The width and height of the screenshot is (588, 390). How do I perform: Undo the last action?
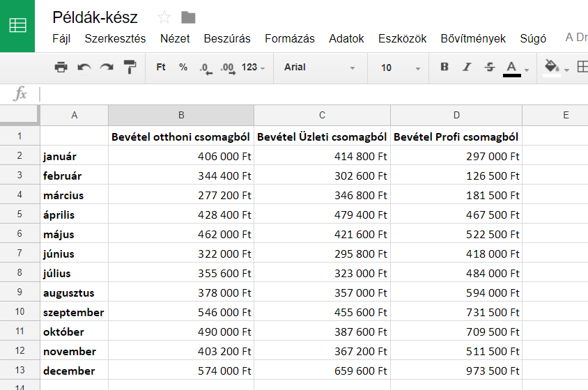[x=84, y=68]
